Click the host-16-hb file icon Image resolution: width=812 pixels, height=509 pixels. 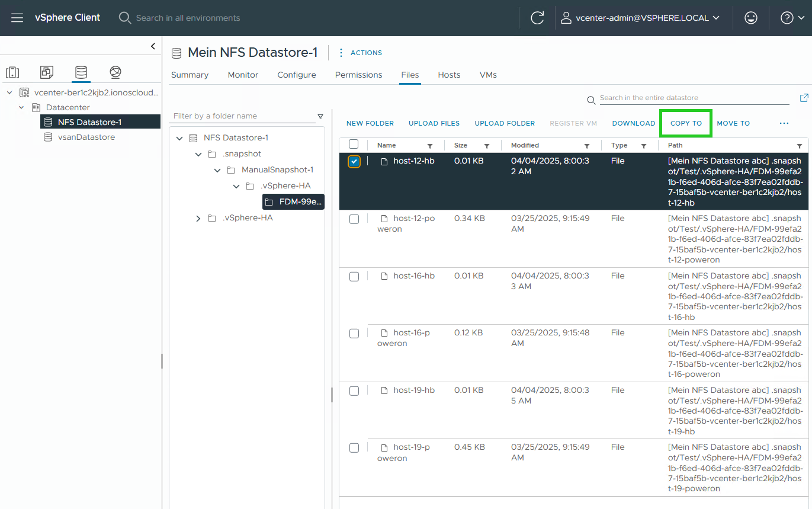(384, 276)
